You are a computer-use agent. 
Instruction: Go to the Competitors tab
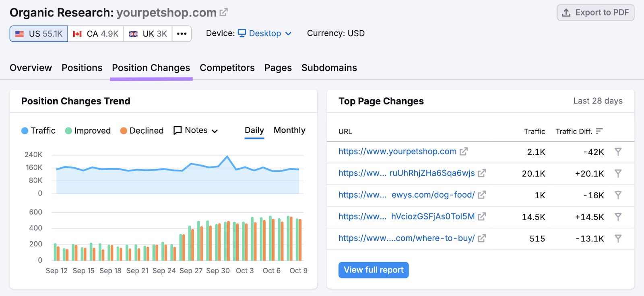(227, 68)
